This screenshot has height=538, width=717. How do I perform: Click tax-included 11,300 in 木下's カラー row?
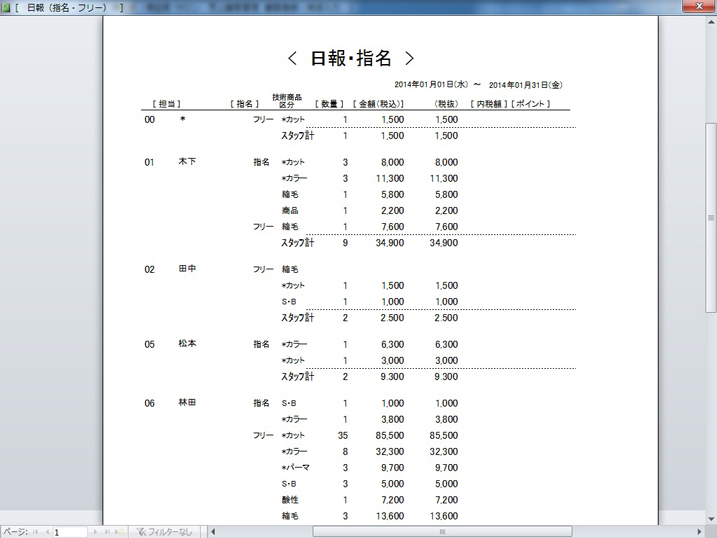click(x=390, y=179)
